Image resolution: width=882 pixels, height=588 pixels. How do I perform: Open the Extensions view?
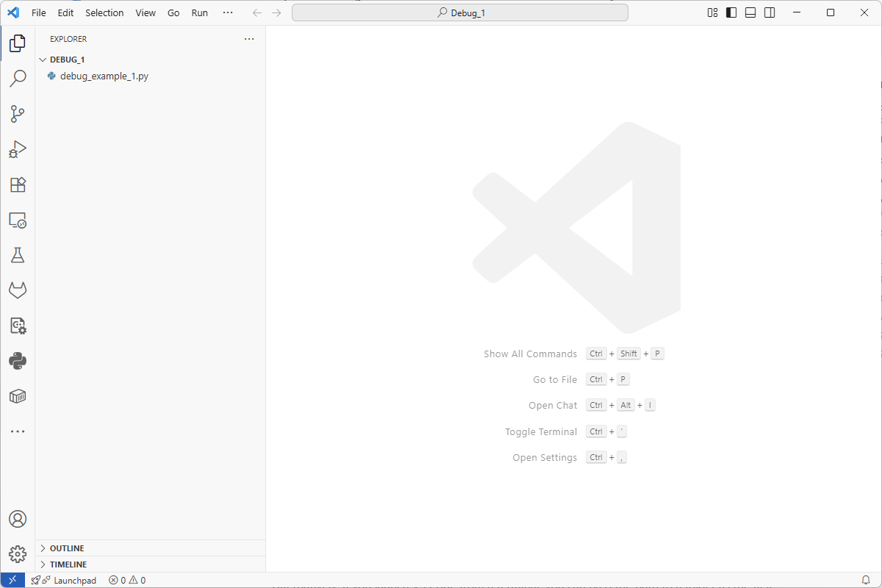tap(18, 184)
